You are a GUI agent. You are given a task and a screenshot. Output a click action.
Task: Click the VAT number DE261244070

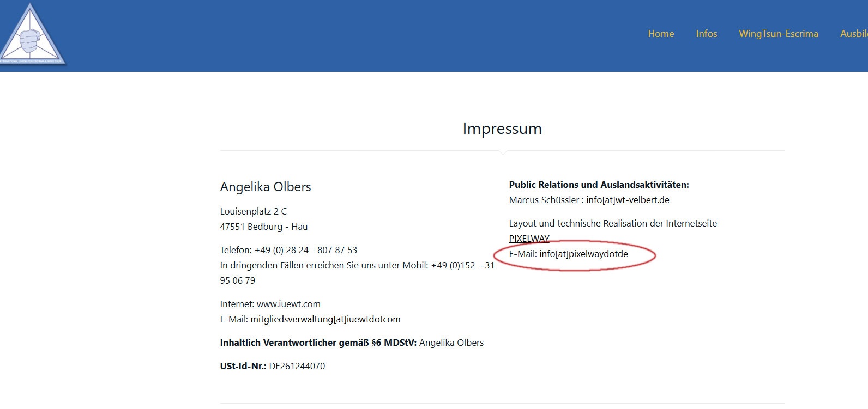click(x=297, y=366)
